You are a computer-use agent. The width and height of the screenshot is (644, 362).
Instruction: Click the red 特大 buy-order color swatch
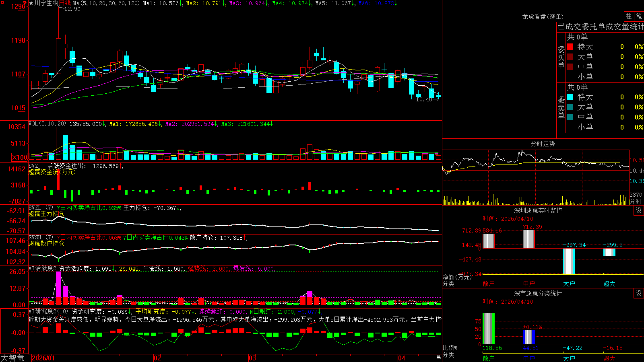(x=570, y=47)
